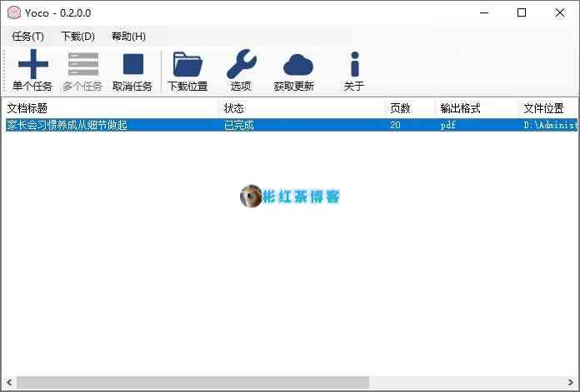Sort by 页数 column header
Screen dimensions: 580x392
410,108
